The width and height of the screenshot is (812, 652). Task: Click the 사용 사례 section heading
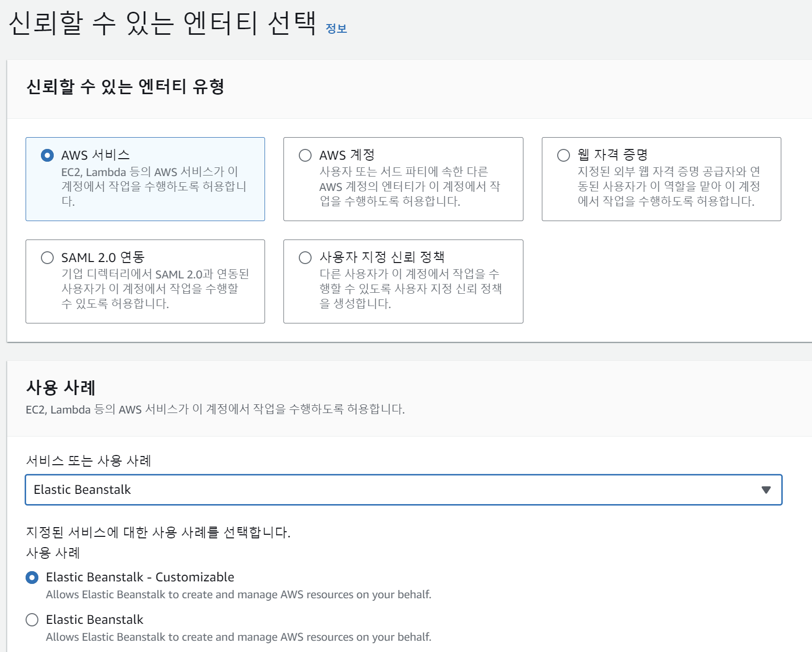pos(61,387)
